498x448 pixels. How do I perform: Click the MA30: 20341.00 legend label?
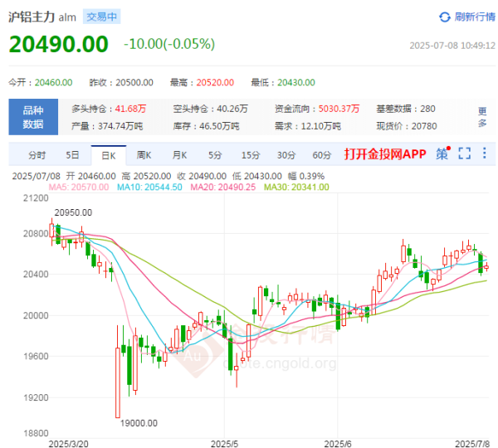[296, 187]
